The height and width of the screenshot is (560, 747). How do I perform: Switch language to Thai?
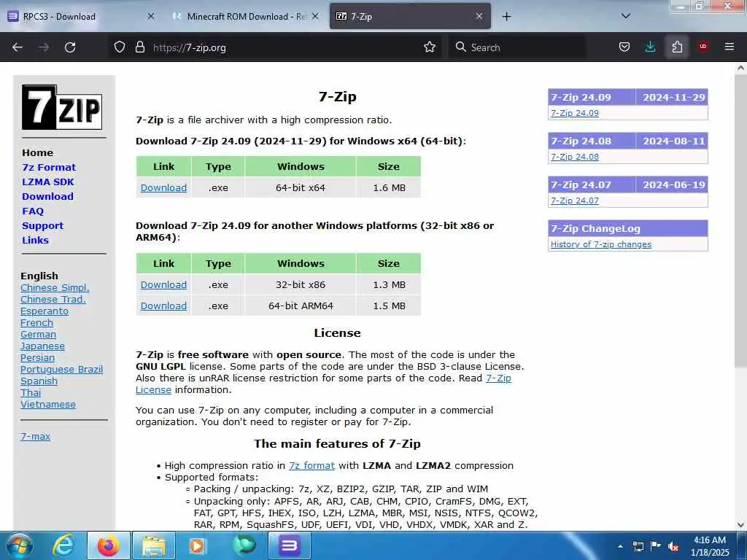point(31,393)
